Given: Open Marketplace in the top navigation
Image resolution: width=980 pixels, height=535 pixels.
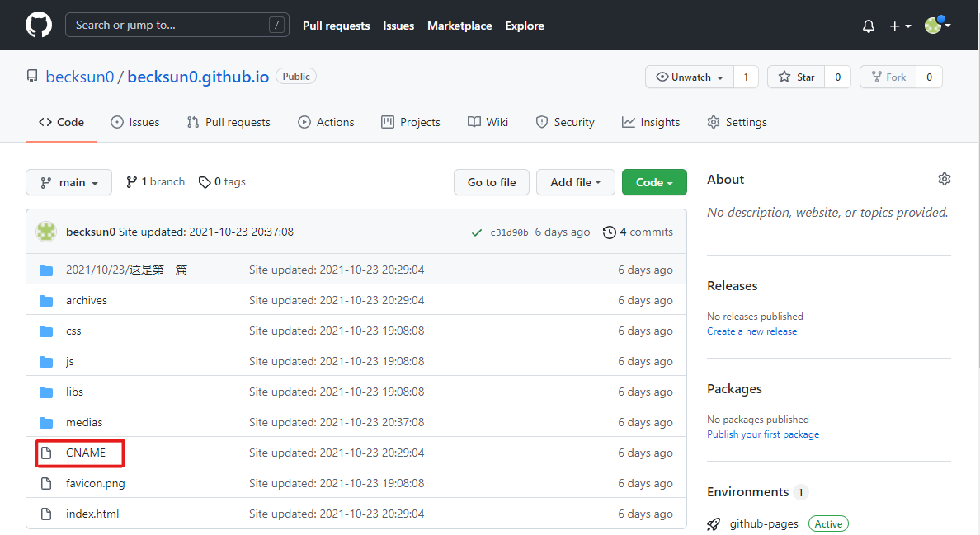Looking at the screenshot, I should tap(459, 26).
